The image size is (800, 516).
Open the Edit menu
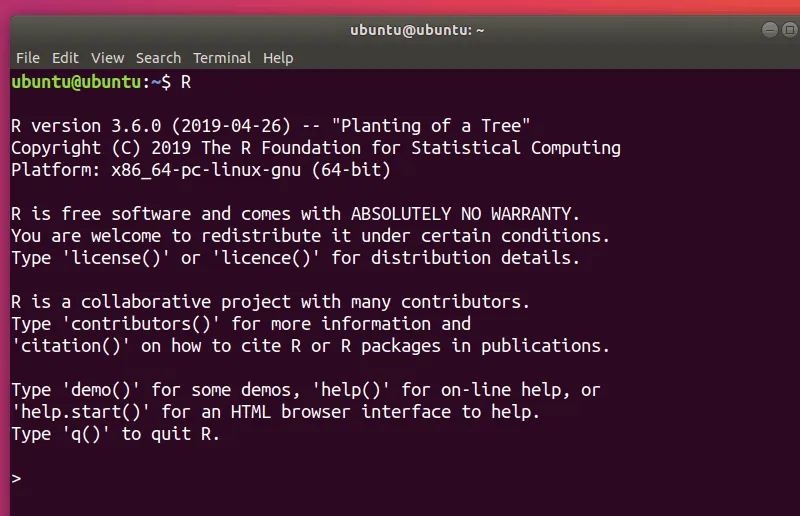(x=65, y=58)
